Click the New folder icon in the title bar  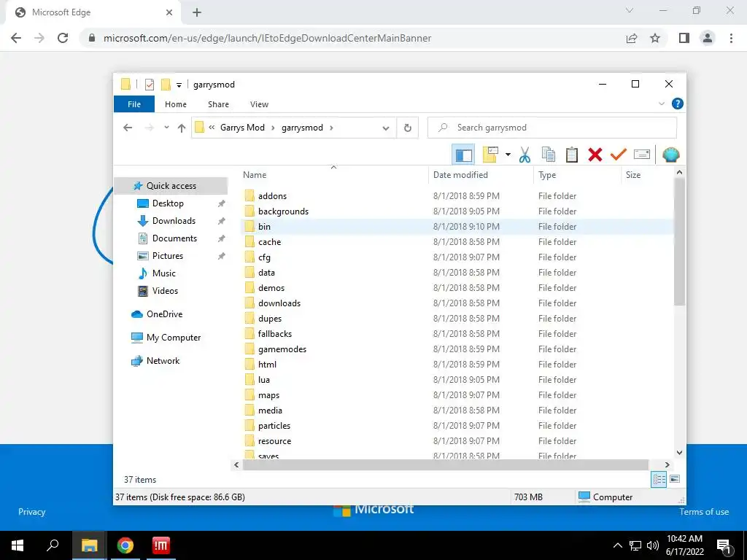[166, 85]
